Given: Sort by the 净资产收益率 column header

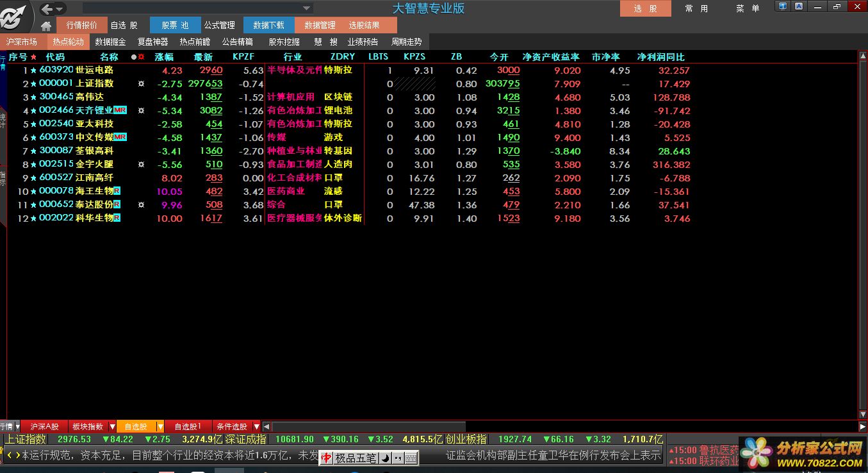Looking at the screenshot, I should (x=551, y=57).
